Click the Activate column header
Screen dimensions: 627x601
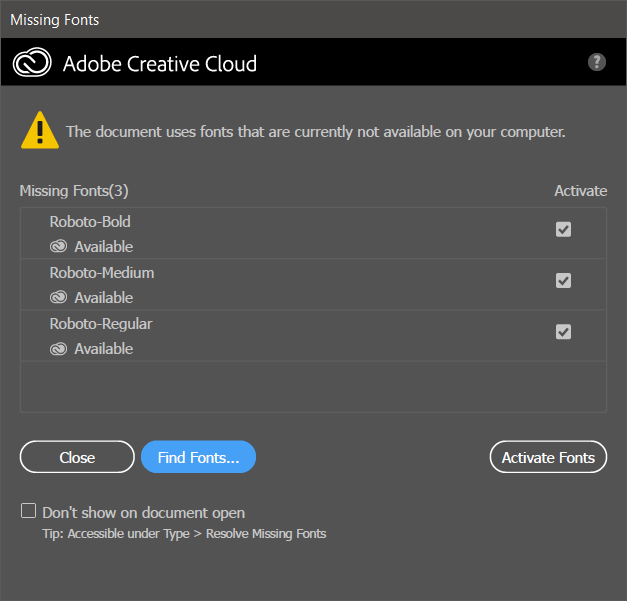(x=581, y=191)
